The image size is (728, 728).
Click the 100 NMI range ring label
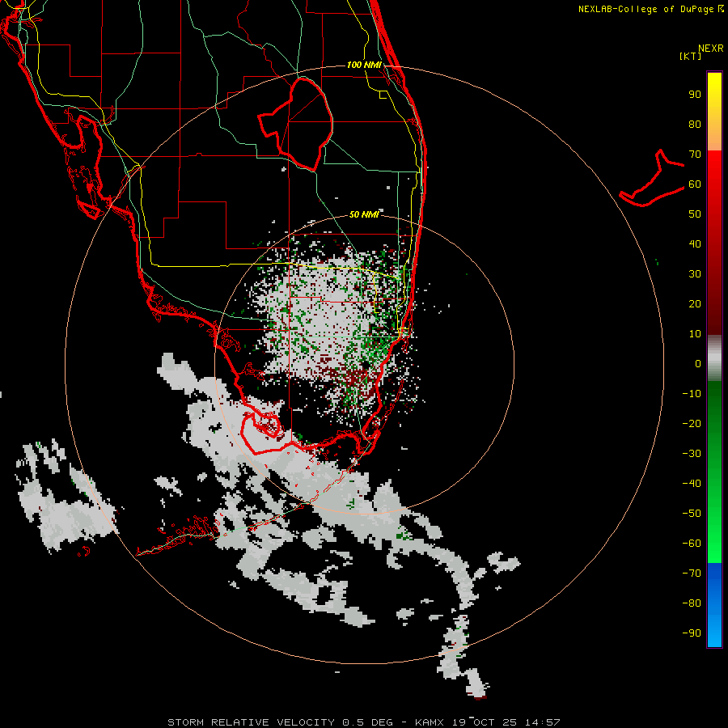(x=365, y=65)
